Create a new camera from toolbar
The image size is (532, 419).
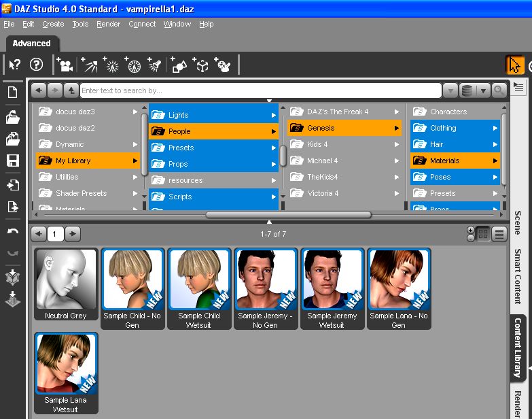point(65,65)
